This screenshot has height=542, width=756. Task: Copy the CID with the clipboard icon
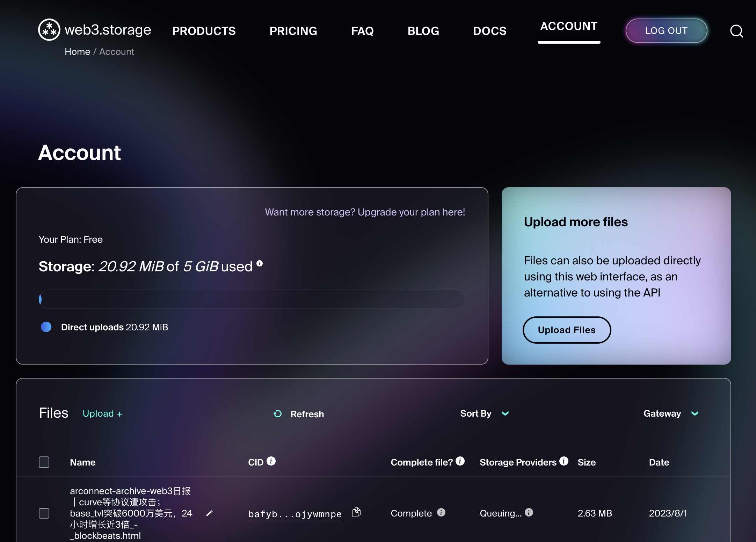click(356, 512)
